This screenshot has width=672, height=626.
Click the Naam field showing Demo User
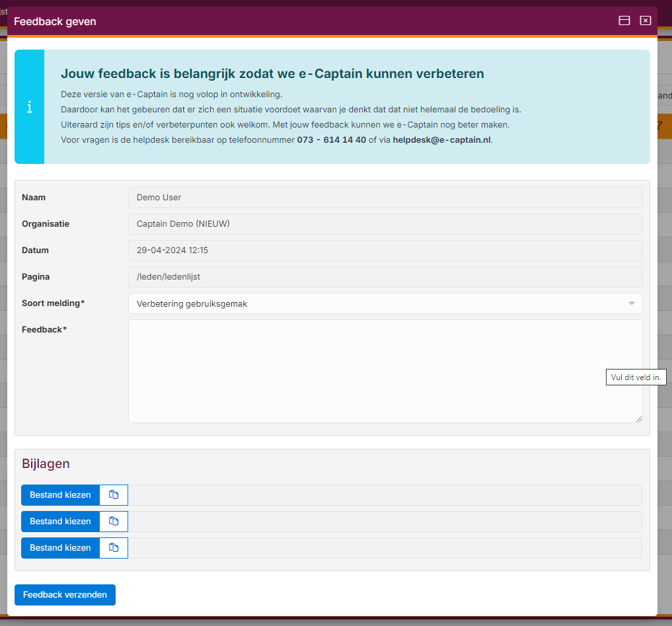(x=385, y=198)
